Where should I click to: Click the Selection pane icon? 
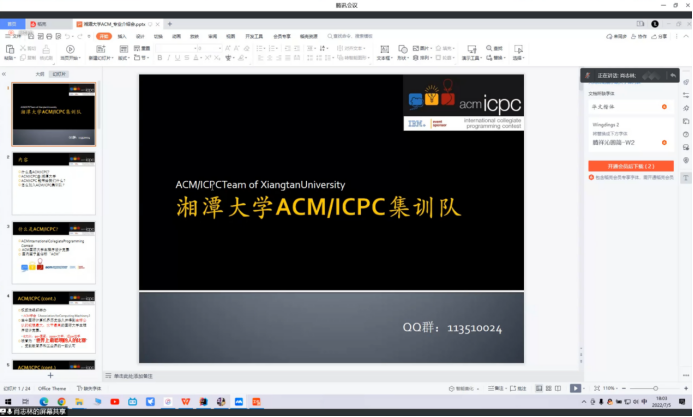518,49
